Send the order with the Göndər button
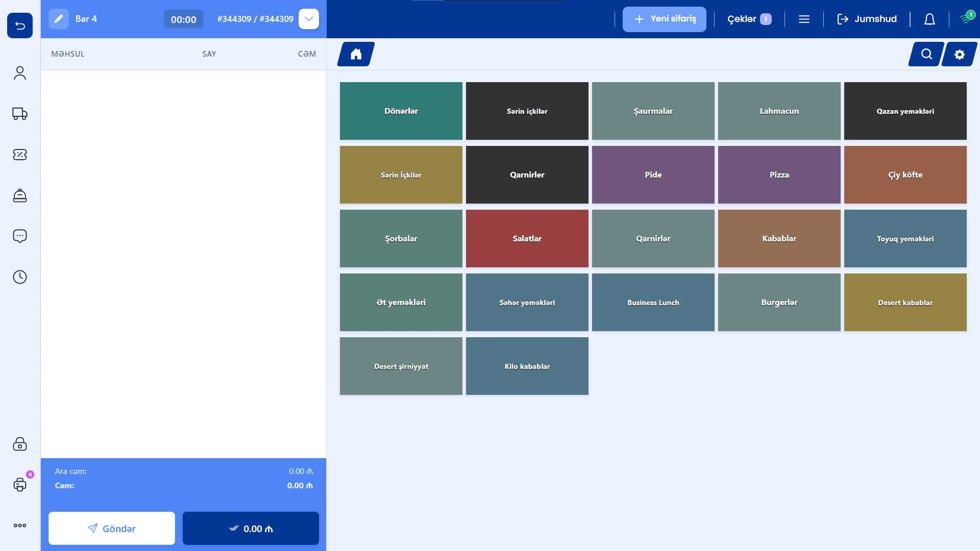 tap(112, 529)
